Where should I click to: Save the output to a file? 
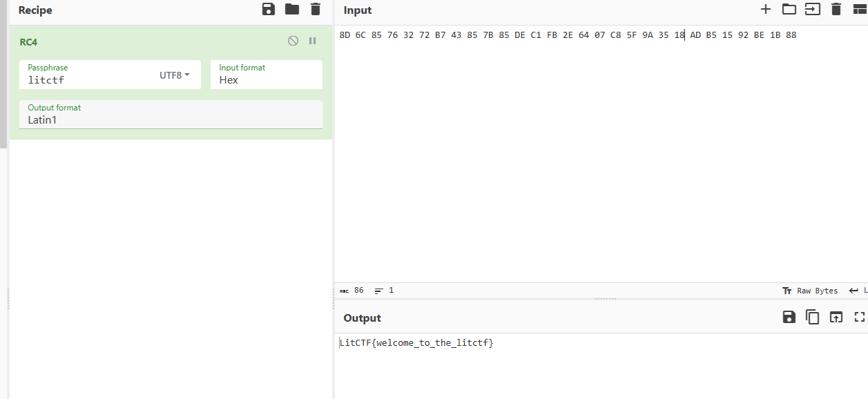coord(789,318)
